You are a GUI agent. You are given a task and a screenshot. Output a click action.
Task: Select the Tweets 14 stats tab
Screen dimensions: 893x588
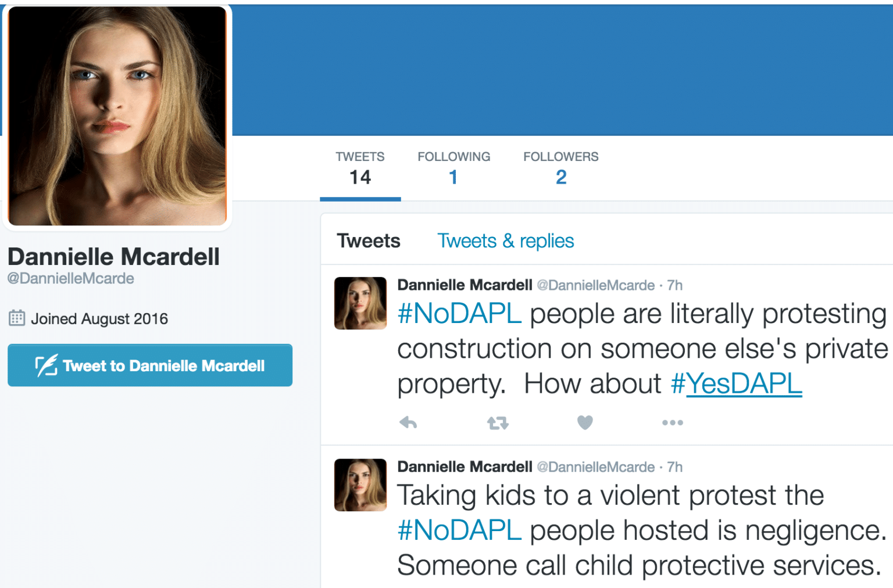tap(360, 169)
